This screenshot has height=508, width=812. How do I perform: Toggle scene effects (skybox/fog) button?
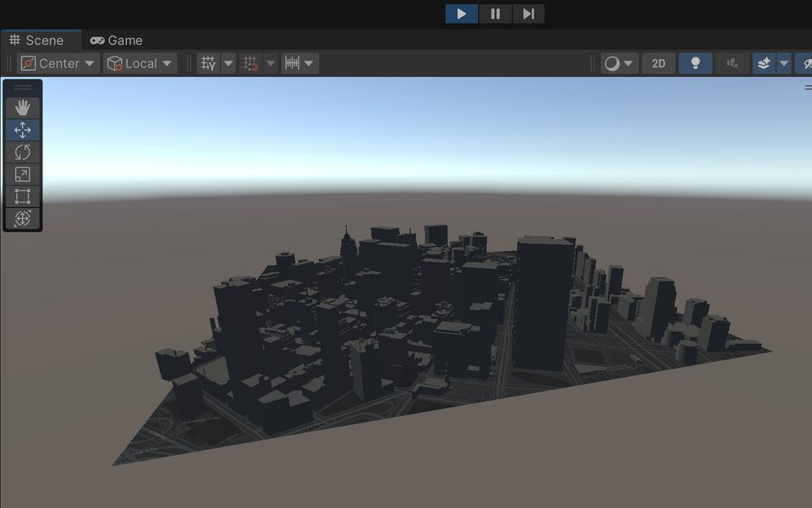click(x=764, y=63)
